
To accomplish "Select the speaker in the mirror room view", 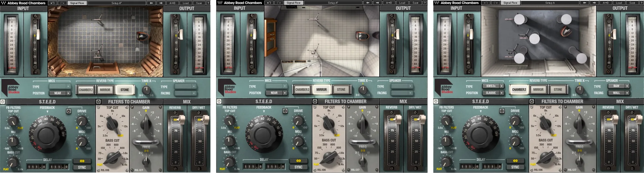I will 362,36.
